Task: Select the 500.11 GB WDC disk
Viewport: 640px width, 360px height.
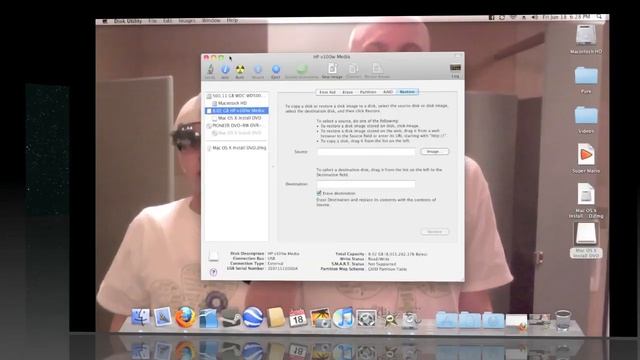Action: point(237,96)
